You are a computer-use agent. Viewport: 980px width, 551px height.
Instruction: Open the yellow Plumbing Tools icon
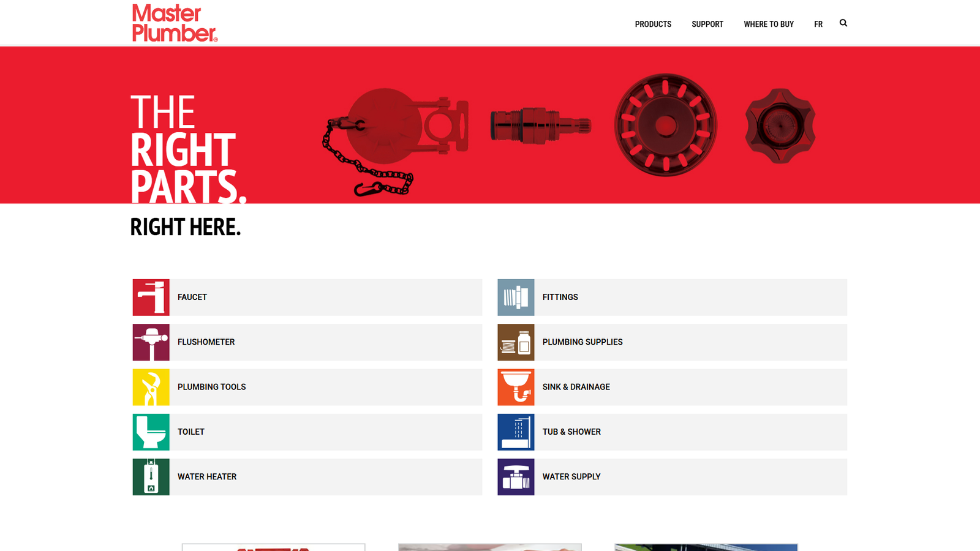pos(151,387)
